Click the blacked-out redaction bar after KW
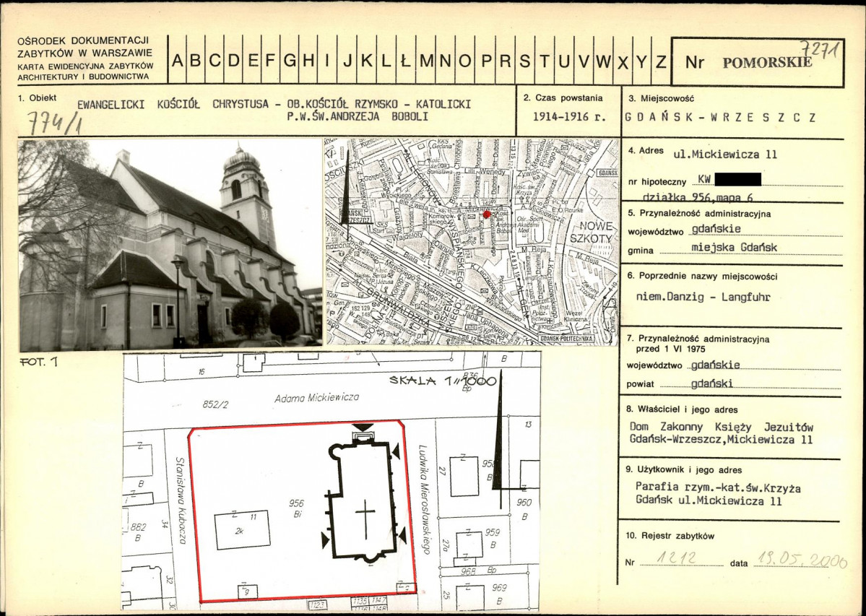 point(737,179)
